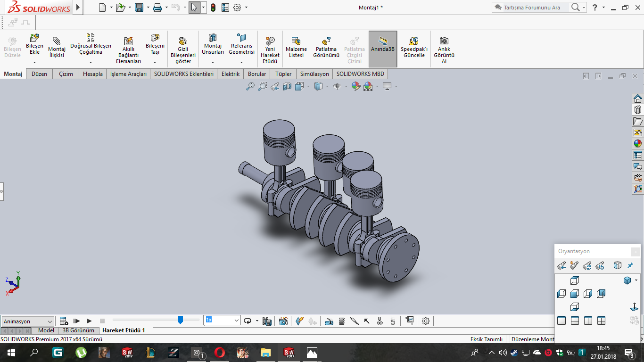Choose the four-viewport layout in Oryantasyon
This screenshot has height=362, width=644.
(601, 321)
